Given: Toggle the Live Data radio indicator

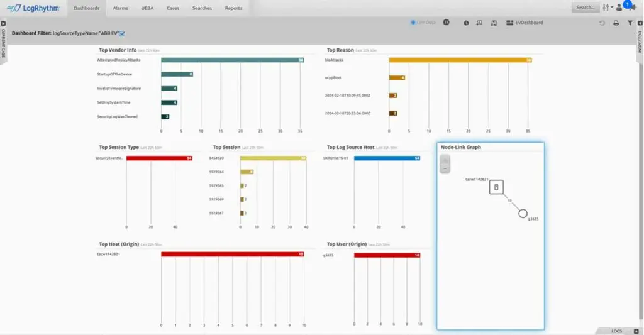Looking at the screenshot, I should (413, 23).
